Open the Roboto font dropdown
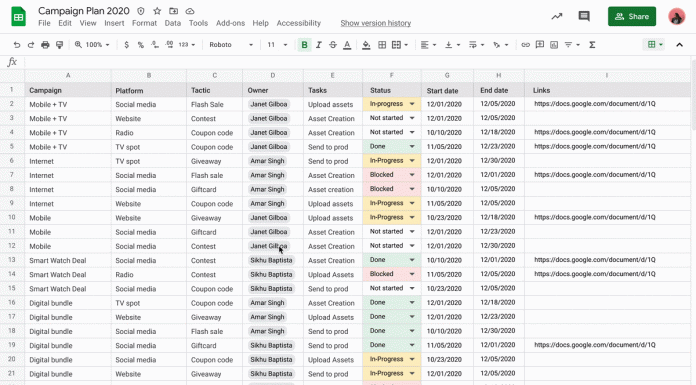 [x=231, y=45]
